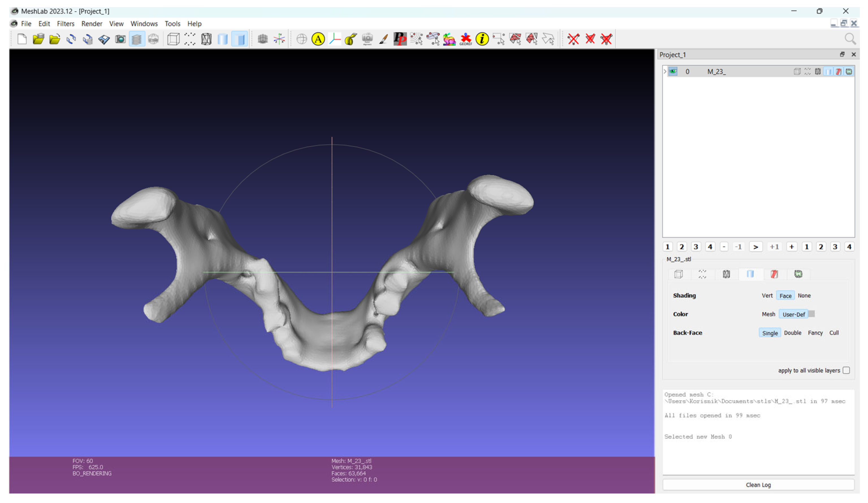Viewport: 868px width, 503px height.
Task: Check 'apply to all visible layers'
Action: (x=846, y=370)
